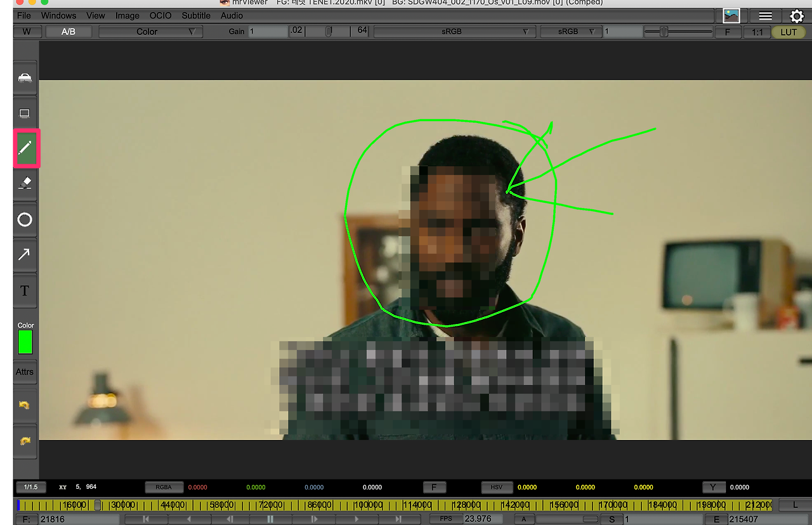Click the Gain value input field
The height and width of the screenshot is (525, 812).
pos(268,32)
